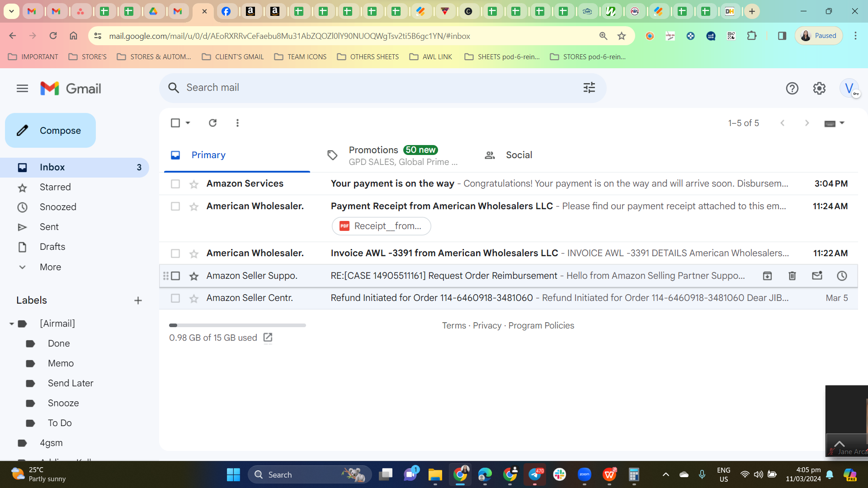Star the Invoice AWL -3391 email
868x488 pixels.
tap(194, 254)
